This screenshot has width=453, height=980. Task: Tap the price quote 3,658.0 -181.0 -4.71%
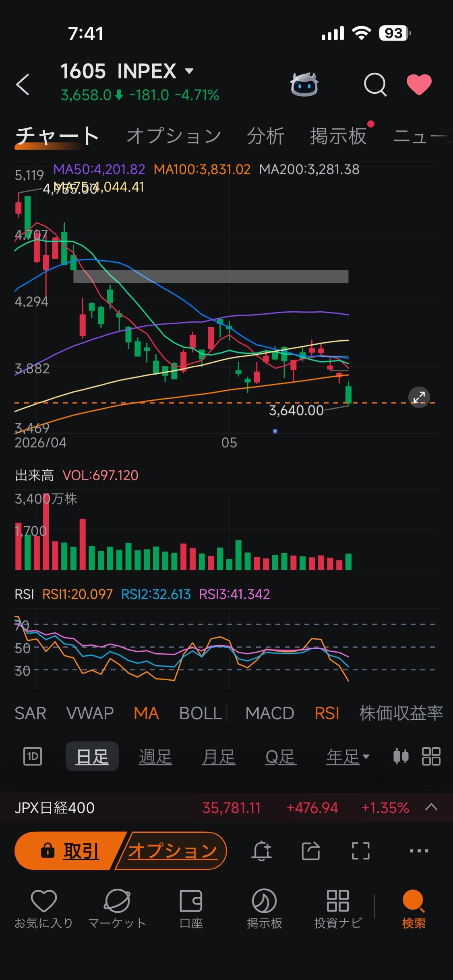pos(140,95)
